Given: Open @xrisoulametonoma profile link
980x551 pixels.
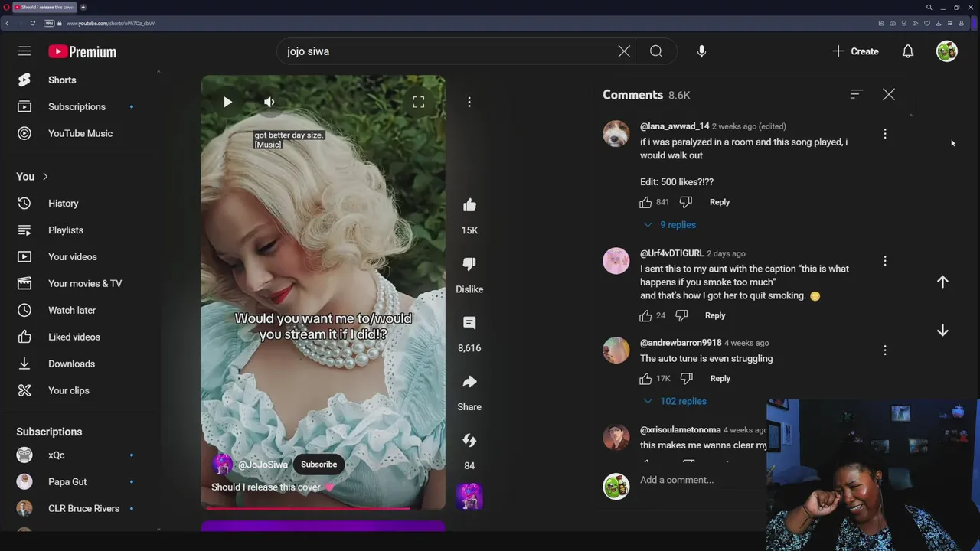Looking at the screenshot, I should 680,430.
